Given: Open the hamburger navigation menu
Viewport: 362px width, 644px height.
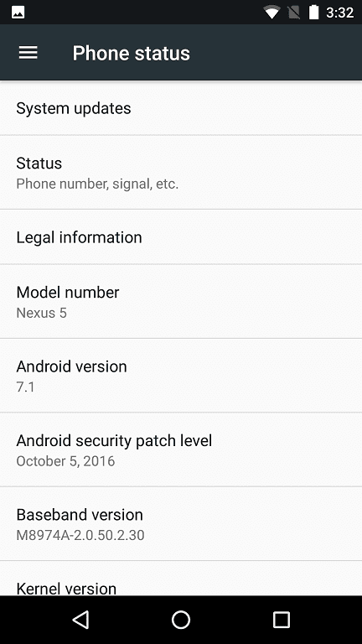Looking at the screenshot, I should coord(28,53).
